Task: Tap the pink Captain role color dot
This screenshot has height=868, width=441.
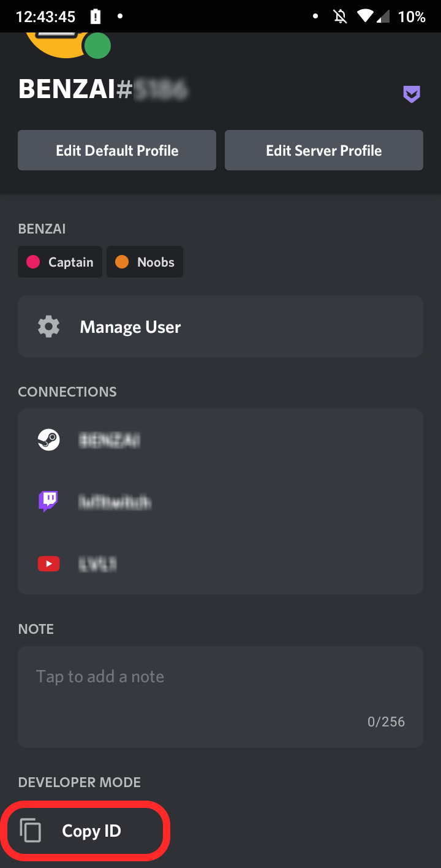Action: (x=34, y=262)
